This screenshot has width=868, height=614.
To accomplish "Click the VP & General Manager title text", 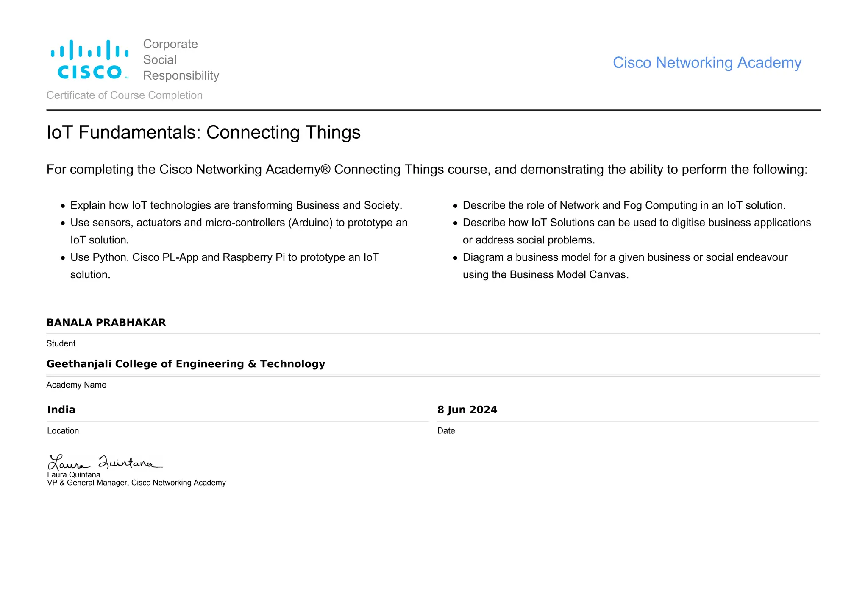I will (136, 483).
